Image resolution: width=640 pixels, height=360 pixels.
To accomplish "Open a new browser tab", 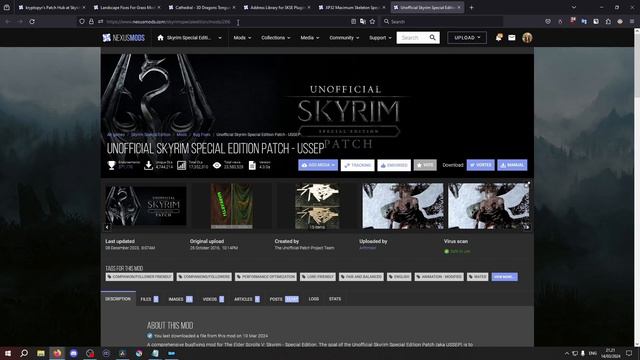I will 471,7.
